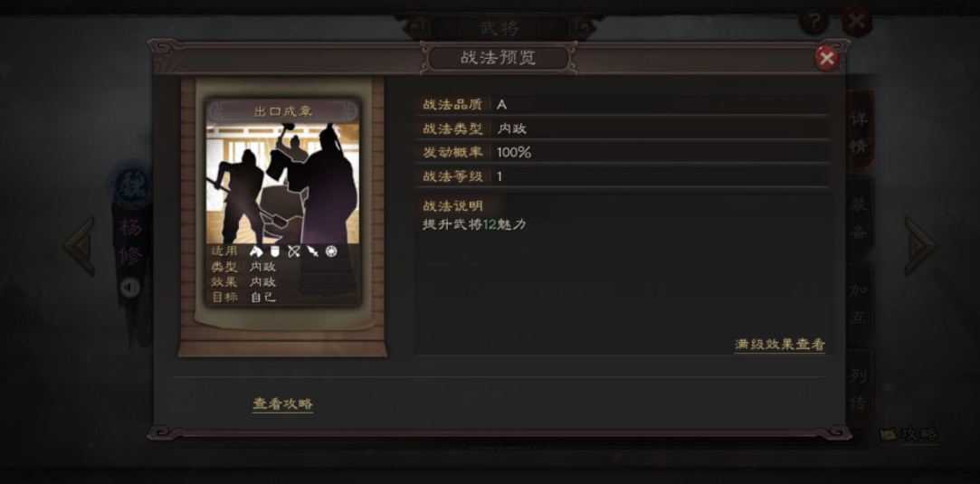Click the shield troop icon
The height and width of the screenshot is (484, 980).
pos(274,251)
